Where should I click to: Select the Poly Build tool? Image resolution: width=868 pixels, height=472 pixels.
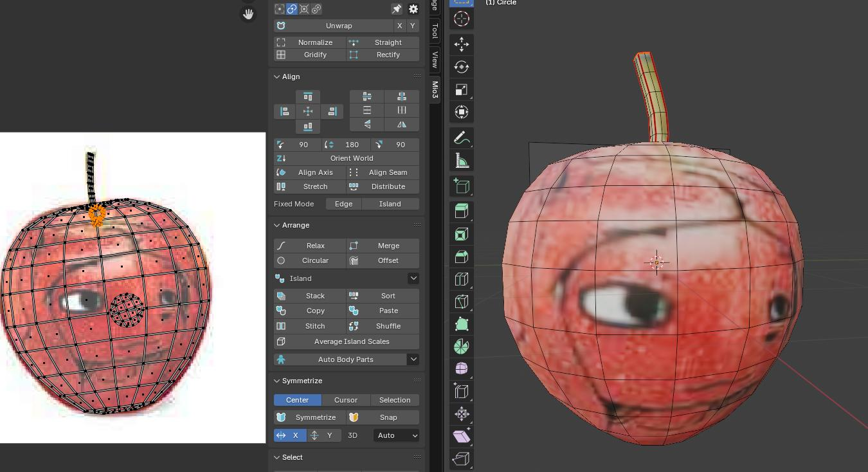pos(461,324)
